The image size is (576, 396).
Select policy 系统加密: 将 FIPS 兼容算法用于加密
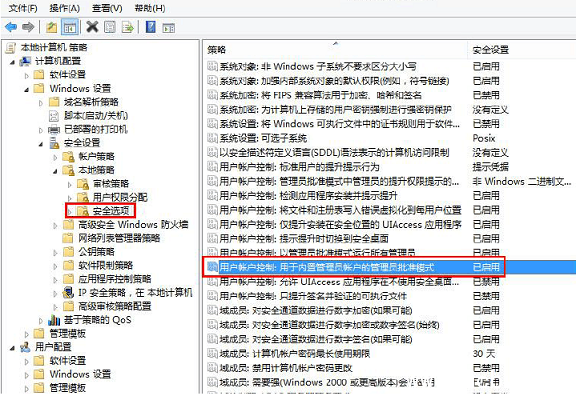(x=320, y=95)
